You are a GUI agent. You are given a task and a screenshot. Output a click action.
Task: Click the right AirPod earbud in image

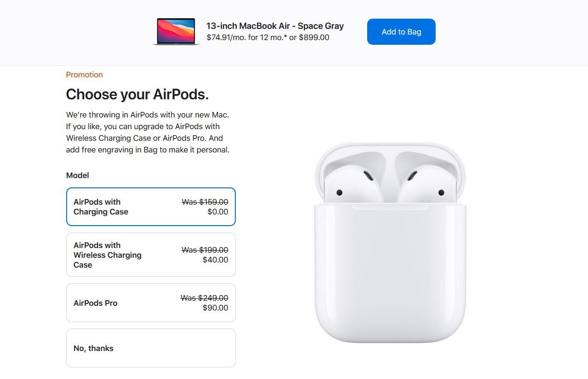(422, 186)
